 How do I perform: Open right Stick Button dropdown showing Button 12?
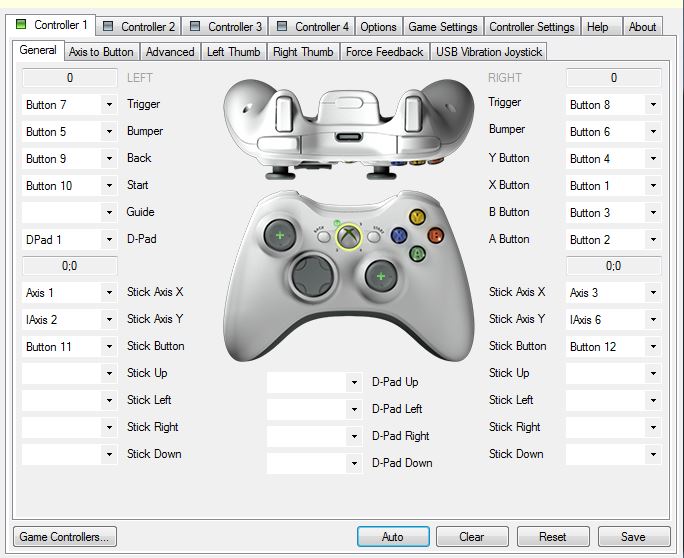pos(613,347)
